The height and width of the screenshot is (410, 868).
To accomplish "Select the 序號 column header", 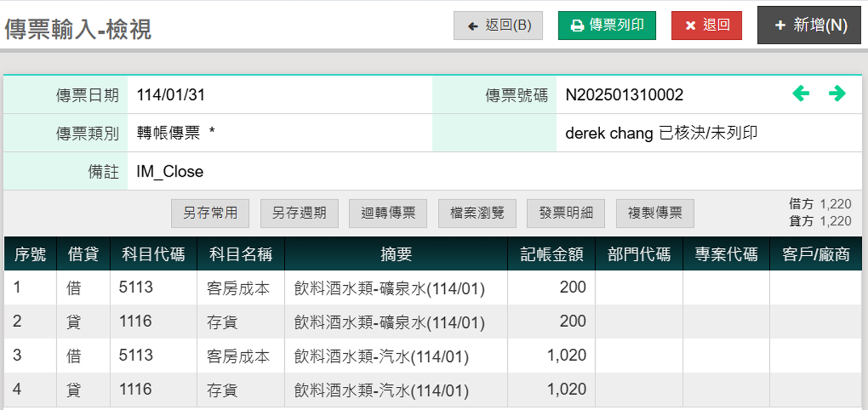I will [30, 254].
